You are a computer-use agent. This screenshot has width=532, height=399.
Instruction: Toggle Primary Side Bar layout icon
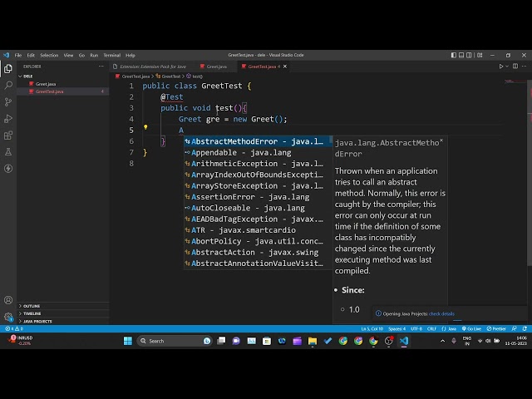point(454,55)
